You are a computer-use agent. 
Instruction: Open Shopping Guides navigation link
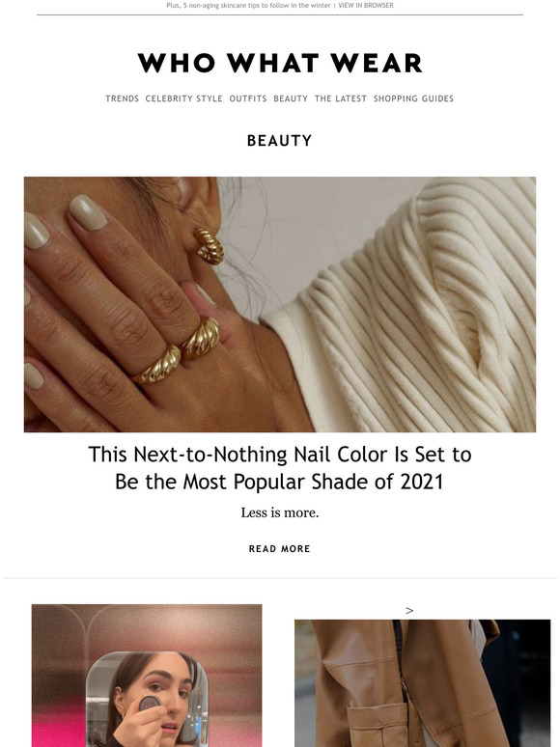[x=413, y=98]
